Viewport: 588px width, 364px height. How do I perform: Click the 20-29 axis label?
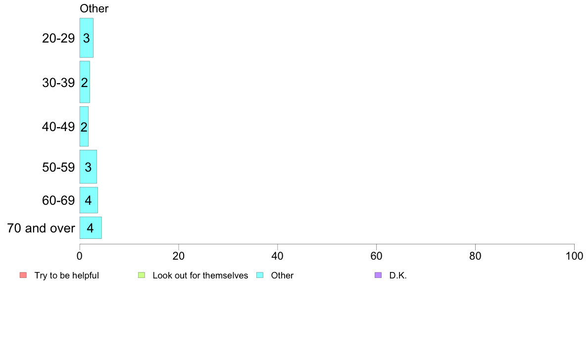click(58, 38)
